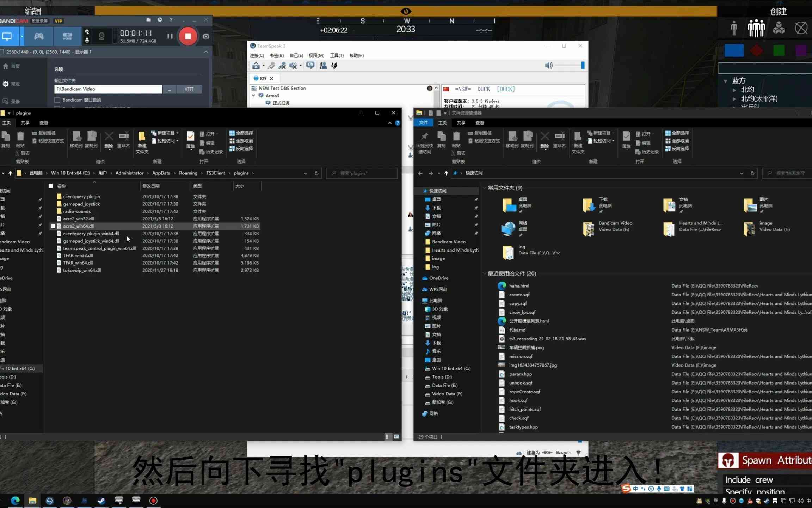The width and height of the screenshot is (812, 508).
Task: Switch to Bandicam HDMI device recording mode
Action: click(x=67, y=36)
